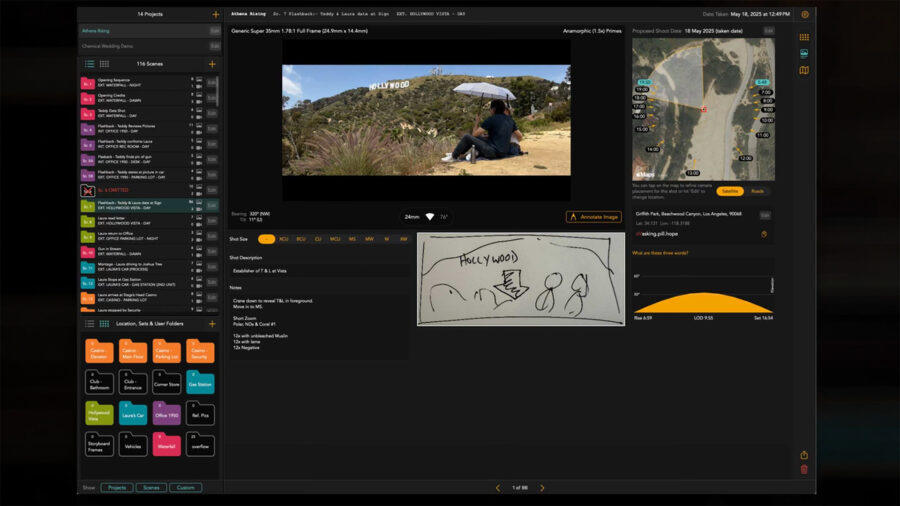
Task: Switch folders panel to grid view
Action: pos(104,324)
